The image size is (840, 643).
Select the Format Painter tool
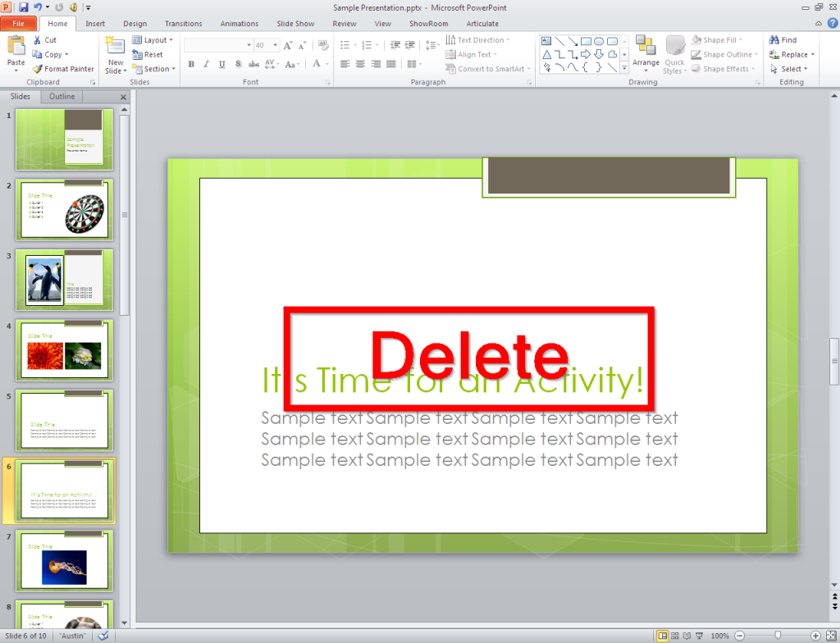coord(63,69)
